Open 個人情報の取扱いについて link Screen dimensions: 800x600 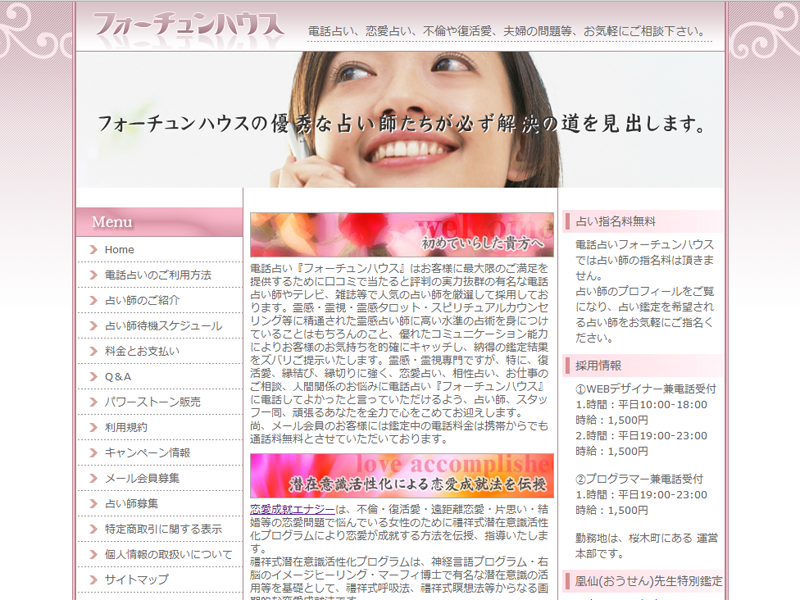[168, 554]
